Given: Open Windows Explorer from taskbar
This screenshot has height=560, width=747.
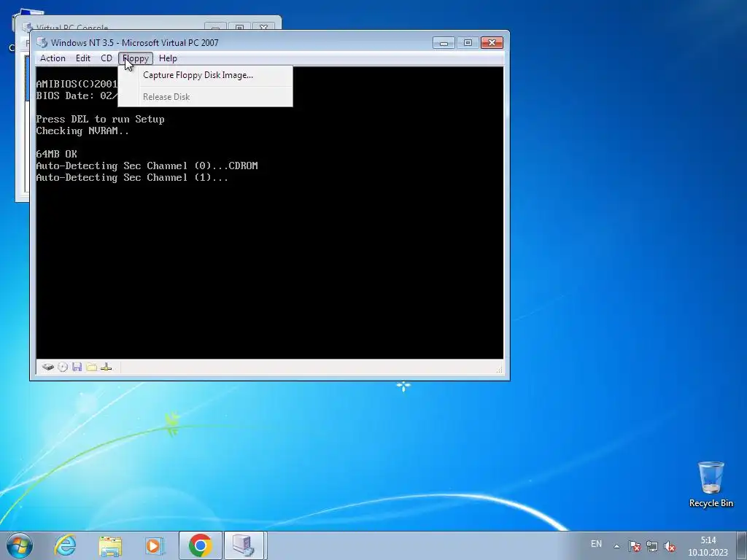Looking at the screenshot, I should 110,545.
